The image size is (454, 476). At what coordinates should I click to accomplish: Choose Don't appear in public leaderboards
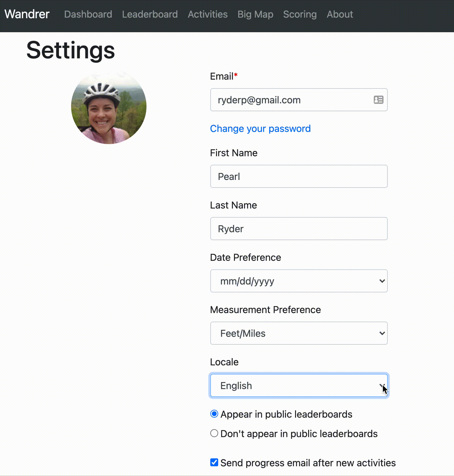coord(214,433)
